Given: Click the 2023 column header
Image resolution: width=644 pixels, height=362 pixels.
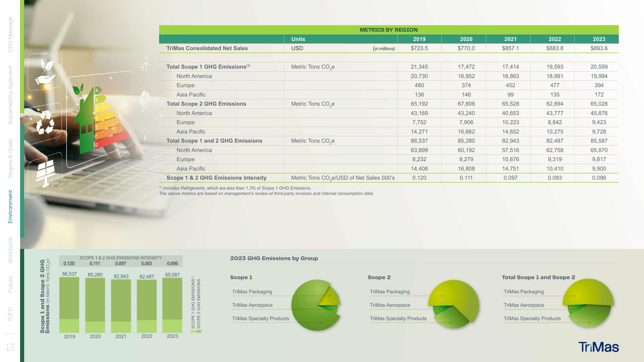Looking at the screenshot, I should click(x=599, y=39).
